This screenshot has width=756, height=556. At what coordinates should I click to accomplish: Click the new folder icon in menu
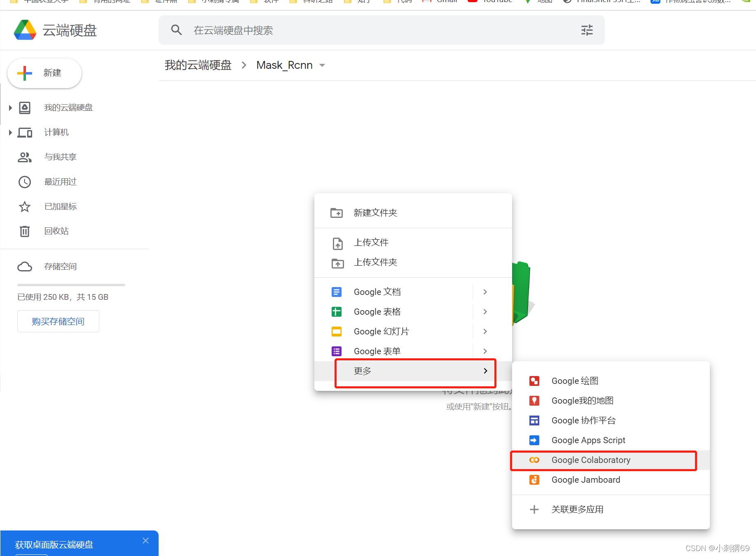[337, 213]
